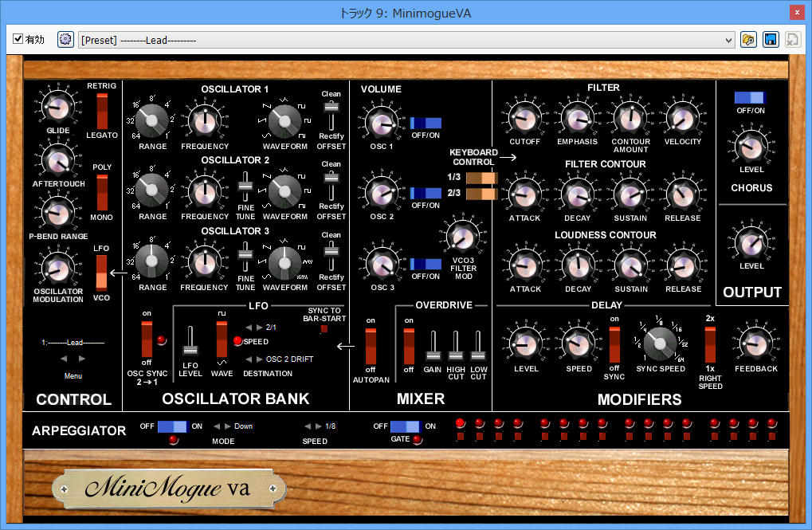Click Loudness Contour RELEASE knob

tap(683, 265)
